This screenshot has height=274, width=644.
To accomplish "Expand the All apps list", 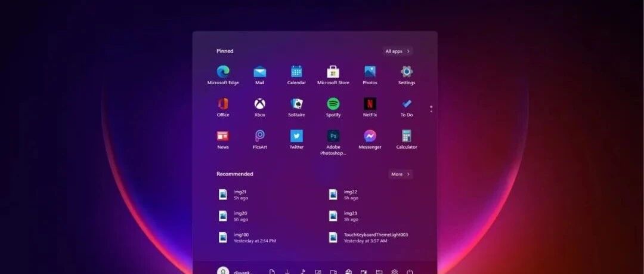I will pyautogui.click(x=397, y=51).
